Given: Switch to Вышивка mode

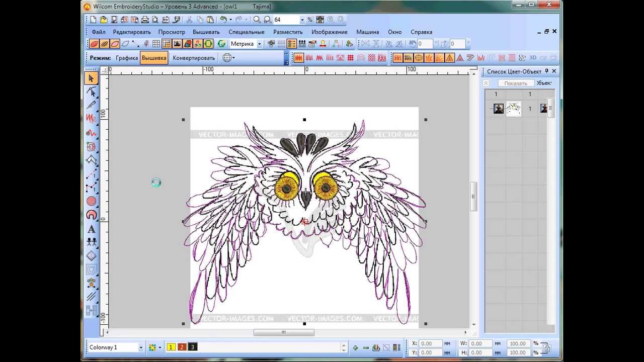Looking at the screenshot, I should coord(154,58).
